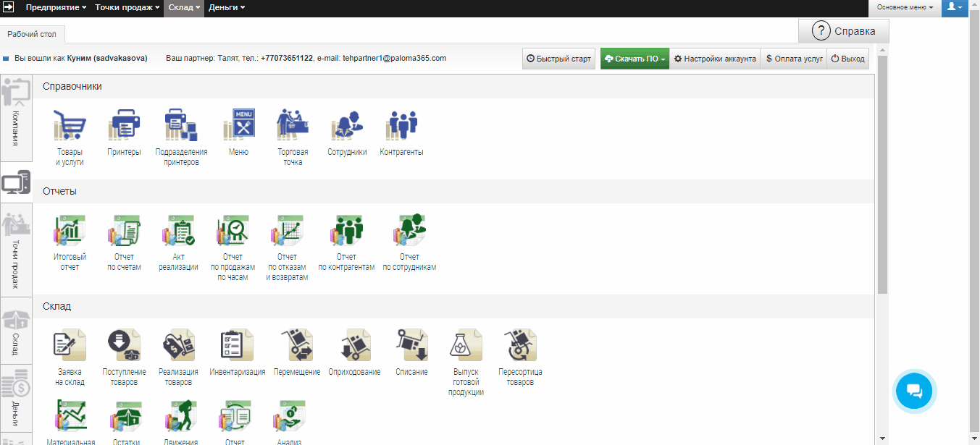Click the vertical page scrollbar
Viewport: 980px width, 445px height.
881,174
